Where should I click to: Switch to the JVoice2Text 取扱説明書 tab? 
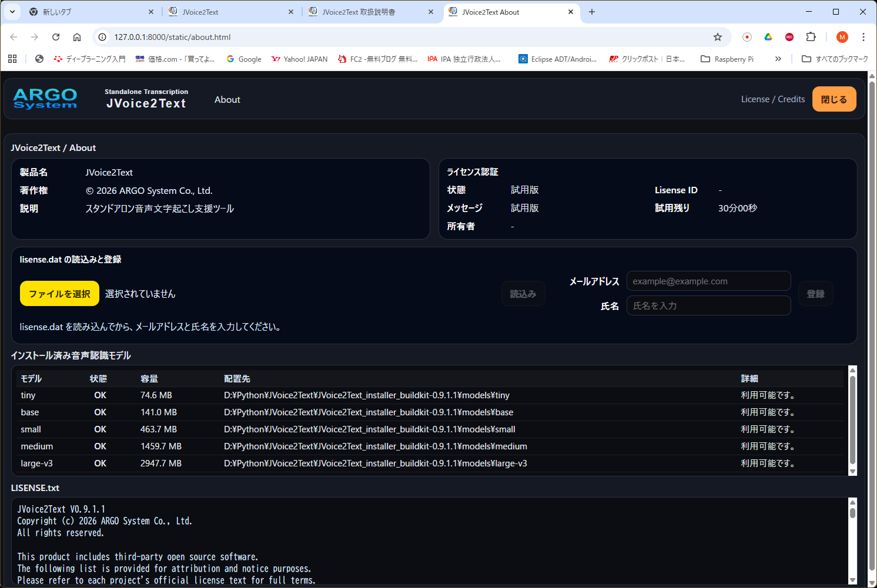pos(371,12)
